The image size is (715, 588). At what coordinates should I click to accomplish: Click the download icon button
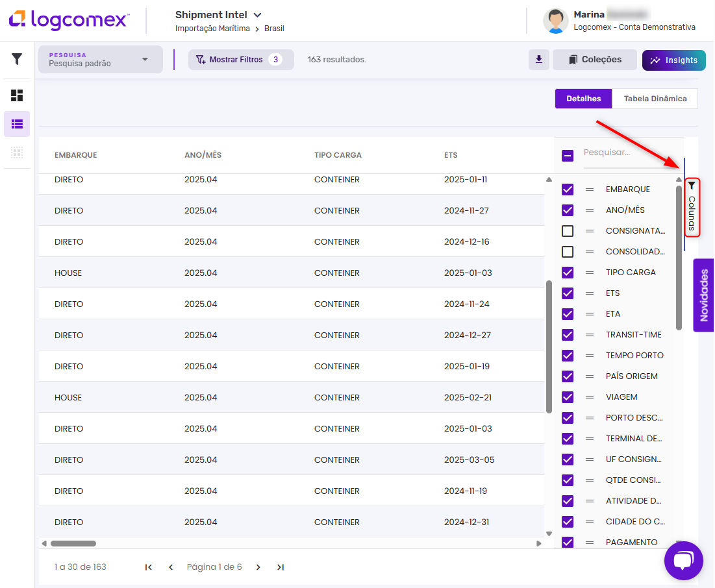tap(538, 60)
